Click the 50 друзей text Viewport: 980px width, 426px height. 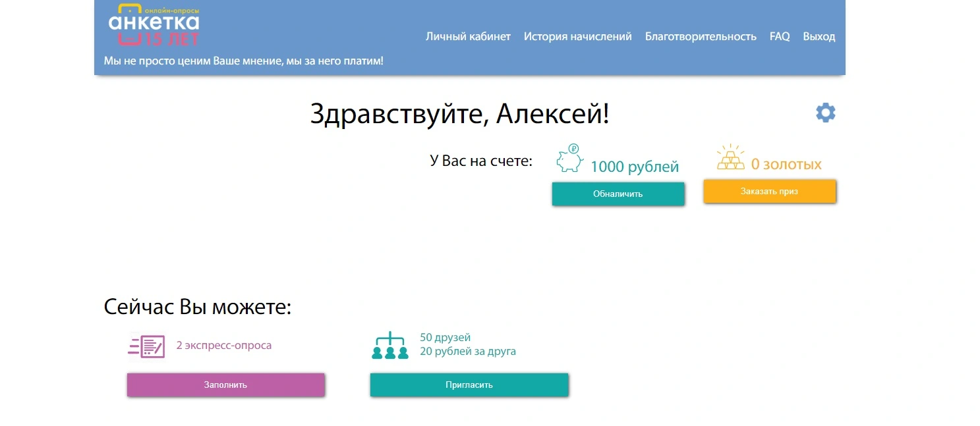[445, 338]
